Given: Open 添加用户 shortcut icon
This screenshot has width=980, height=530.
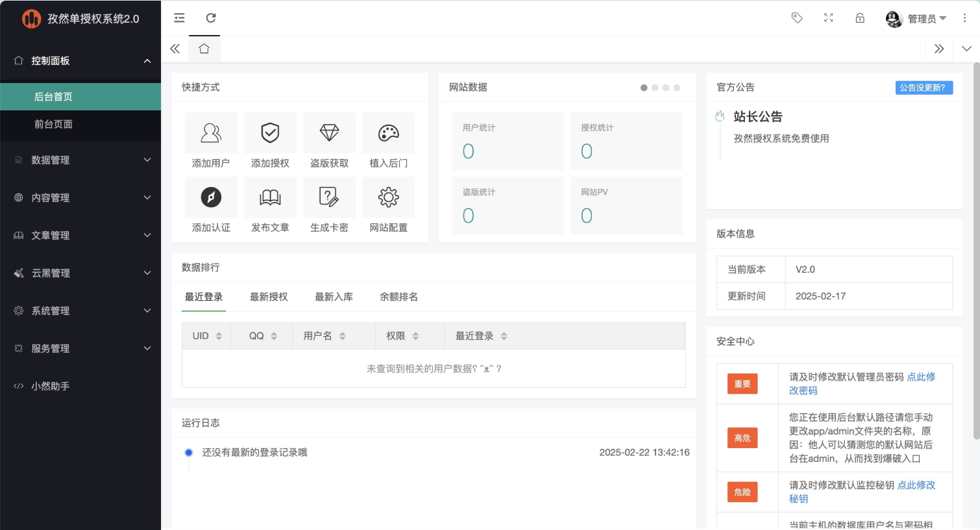Looking at the screenshot, I should click(211, 132).
